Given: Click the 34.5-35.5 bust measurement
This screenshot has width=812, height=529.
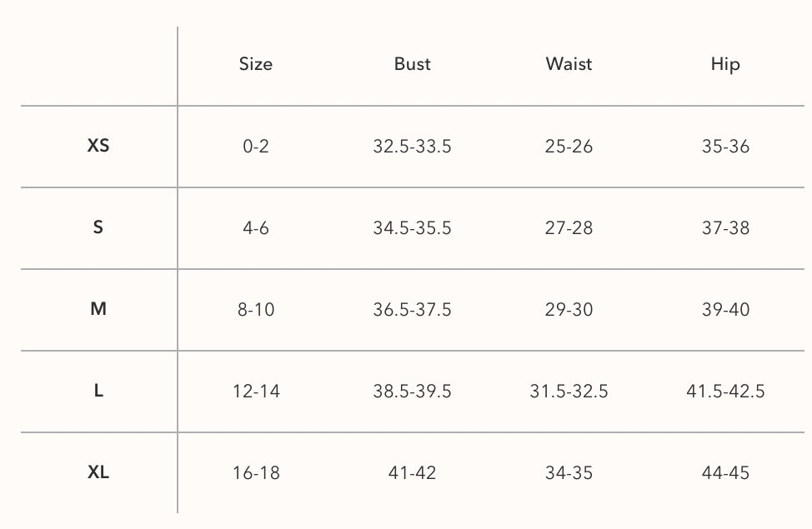Looking at the screenshot, I should coord(412,227).
